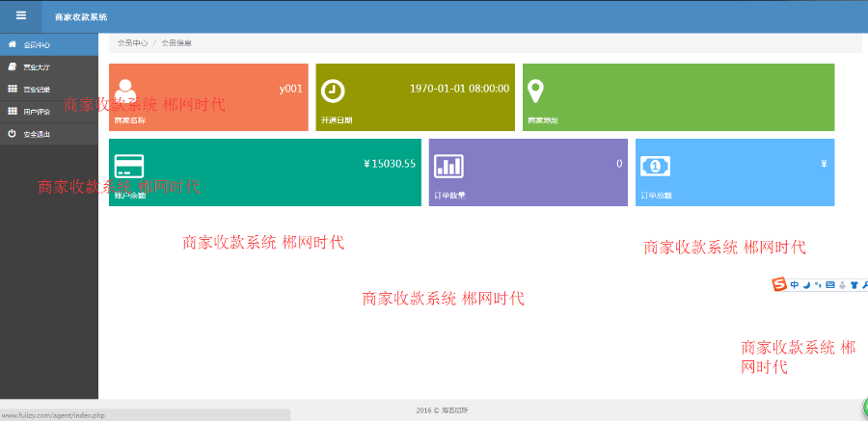
Task: Click the 商家收款系统 header title
Action: (81, 17)
